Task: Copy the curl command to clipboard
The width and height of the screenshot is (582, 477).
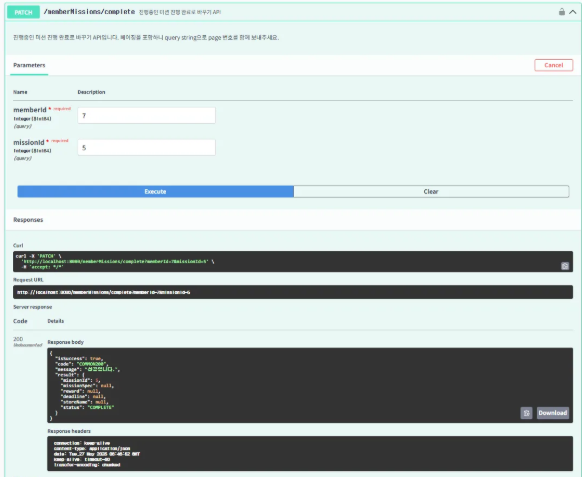Action: pos(565,266)
